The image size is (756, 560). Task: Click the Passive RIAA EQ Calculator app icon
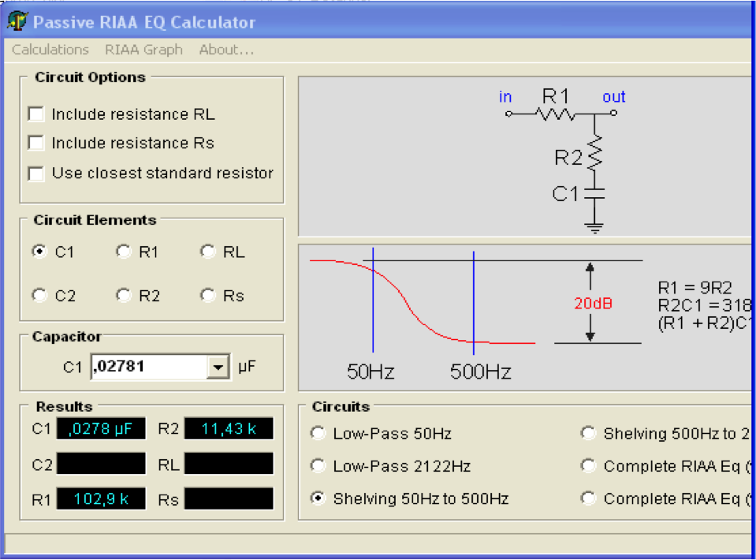click(x=17, y=21)
